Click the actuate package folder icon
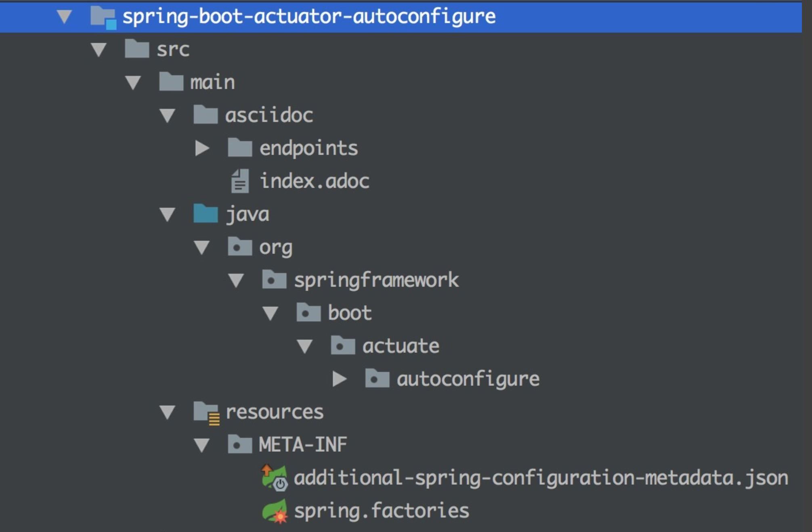Image resolution: width=812 pixels, height=532 pixels. pyautogui.click(x=344, y=345)
